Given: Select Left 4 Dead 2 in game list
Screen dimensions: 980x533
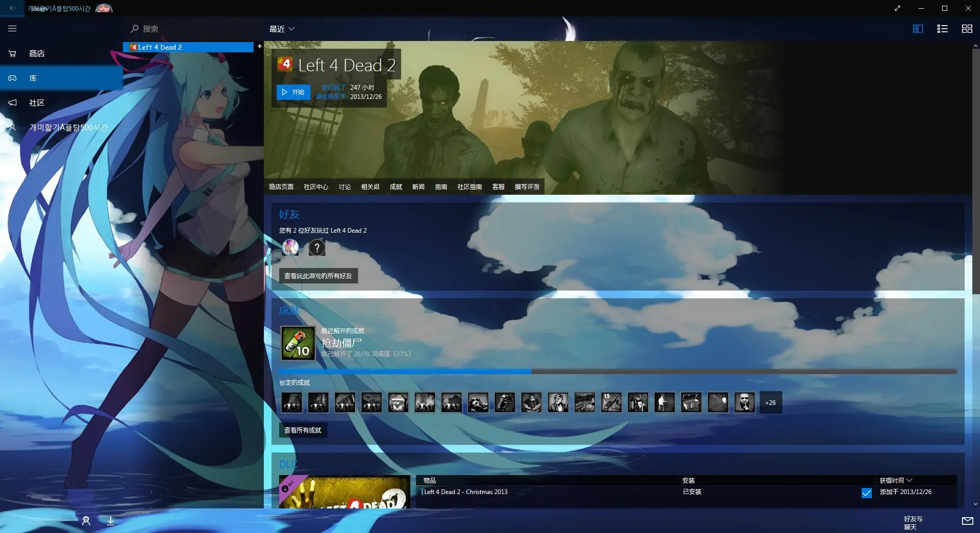Looking at the screenshot, I should [x=189, y=47].
